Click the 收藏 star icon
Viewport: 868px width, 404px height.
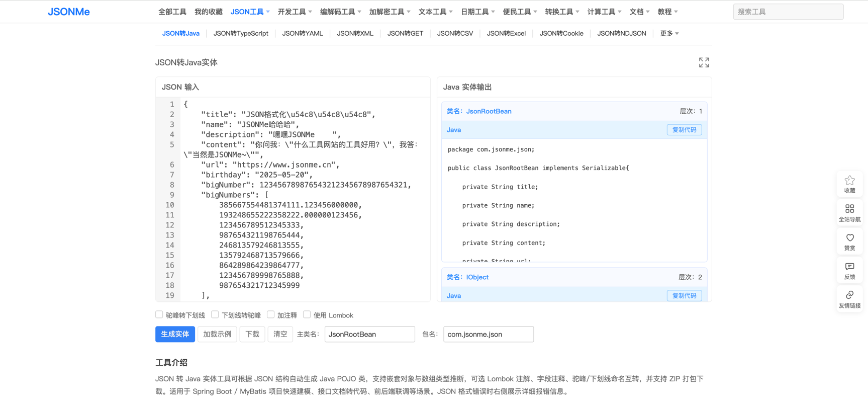click(x=849, y=184)
